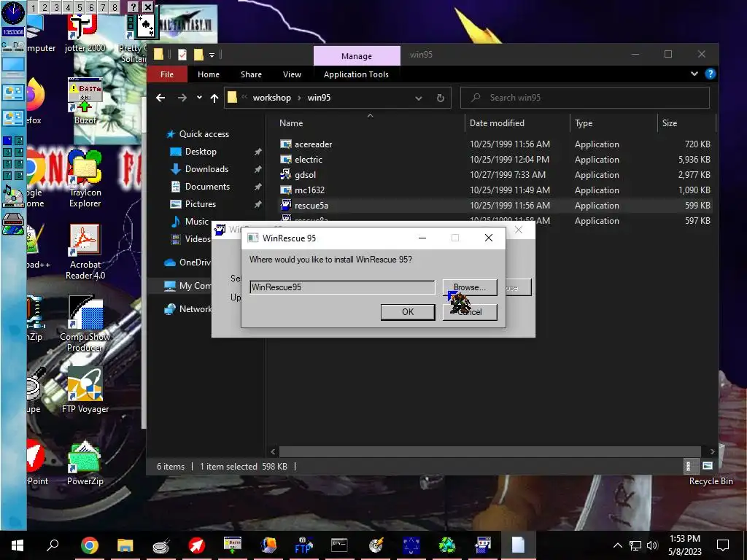Open Desktop in the navigation pane
Image resolution: width=747 pixels, height=560 pixels.
click(x=201, y=152)
